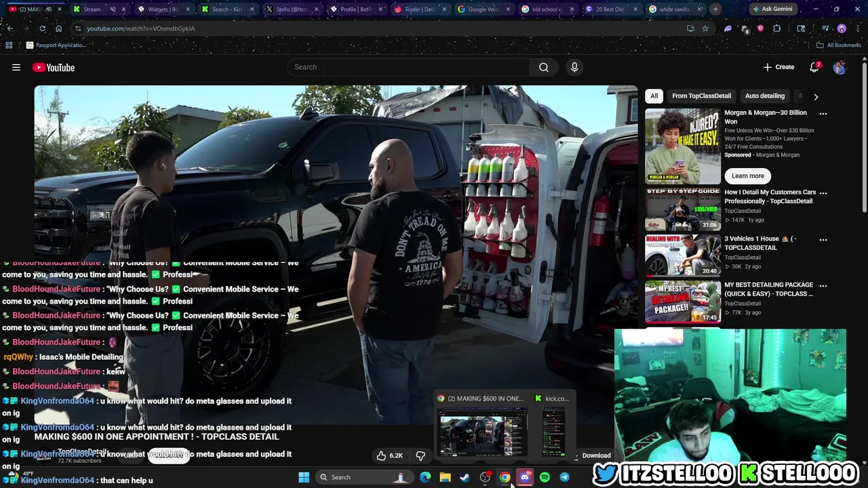The height and width of the screenshot is (488, 868).
Task: Start voice search with the microphone icon
Action: tap(574, 67)
